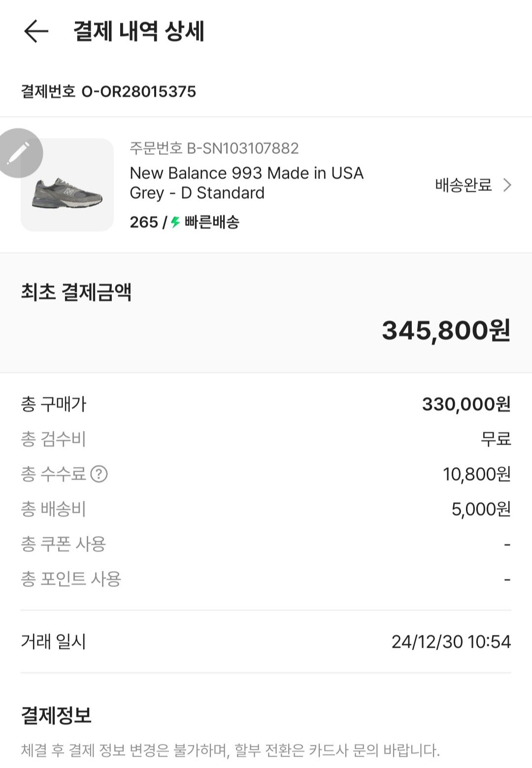This screenshot has width=532, height=768.
Task: Tap the gray pencil edit icon
Action: [x=20, y=153]
